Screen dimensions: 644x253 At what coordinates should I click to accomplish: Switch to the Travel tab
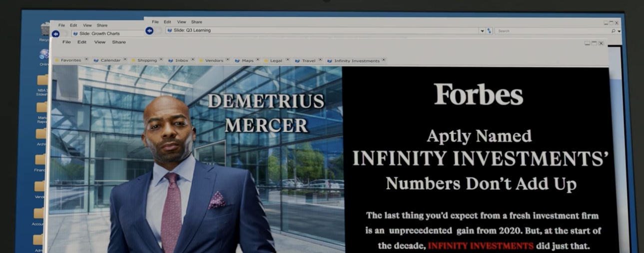(x=309, y=60)
